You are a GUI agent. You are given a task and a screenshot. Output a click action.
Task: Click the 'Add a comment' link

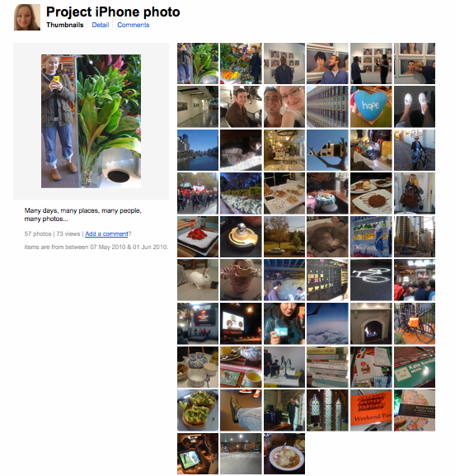pyautogui.click(x=106, y=233)
